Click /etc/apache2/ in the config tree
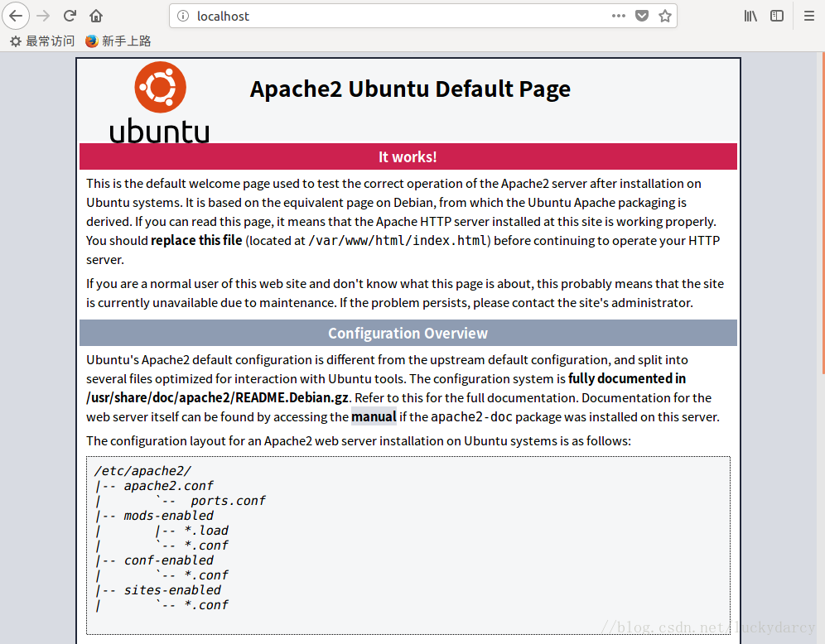This screenshot has height=644, width=825. [x=142, y=471]
